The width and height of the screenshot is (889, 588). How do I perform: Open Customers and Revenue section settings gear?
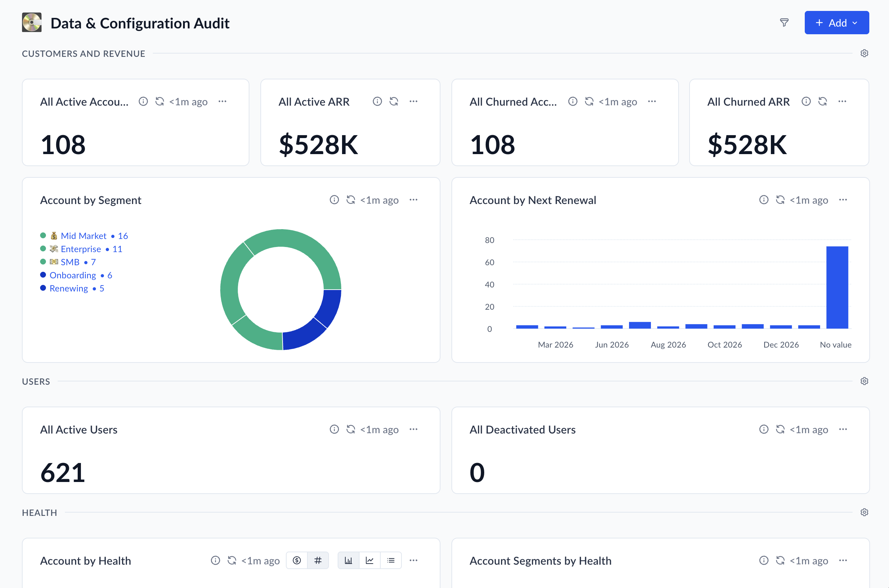pyautogui.click(x=864, y=53)
